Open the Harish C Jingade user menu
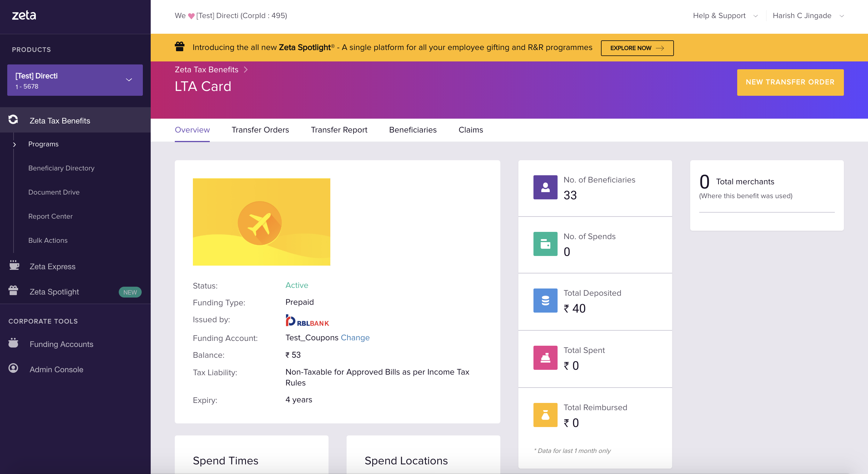 pyautogui.click(x=808, y=16)
